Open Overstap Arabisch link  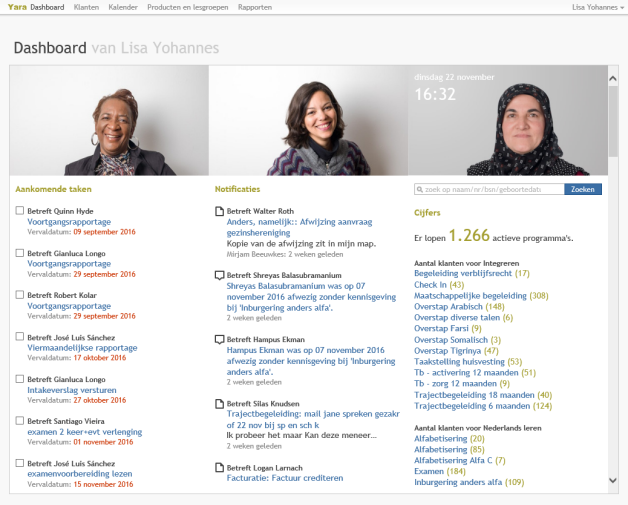(448, 307)
